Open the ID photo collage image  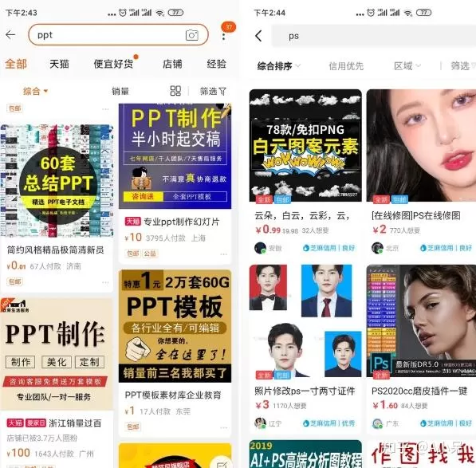pos(305,321)
